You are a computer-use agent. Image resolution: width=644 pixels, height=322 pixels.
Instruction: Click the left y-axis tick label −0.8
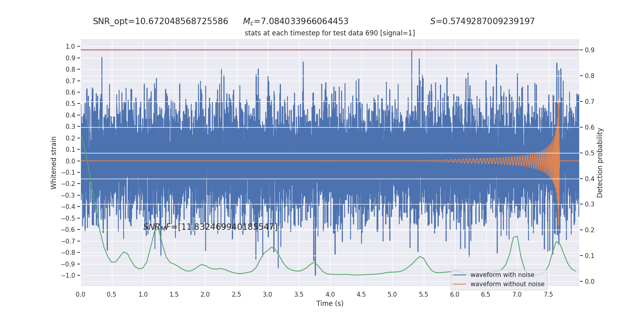(x=68, y=252)
